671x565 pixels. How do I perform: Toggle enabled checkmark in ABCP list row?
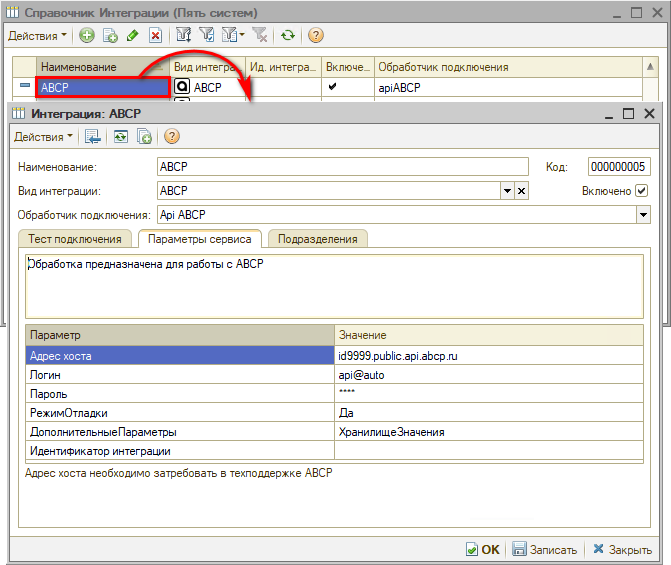click(x=332, y=87)
